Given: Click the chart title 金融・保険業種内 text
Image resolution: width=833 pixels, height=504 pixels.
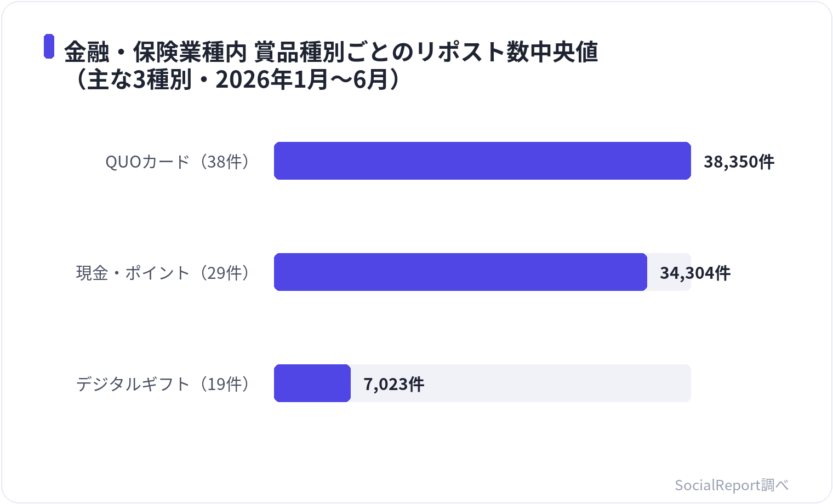Looking at the screenshot, I should [x=156, y=52].
